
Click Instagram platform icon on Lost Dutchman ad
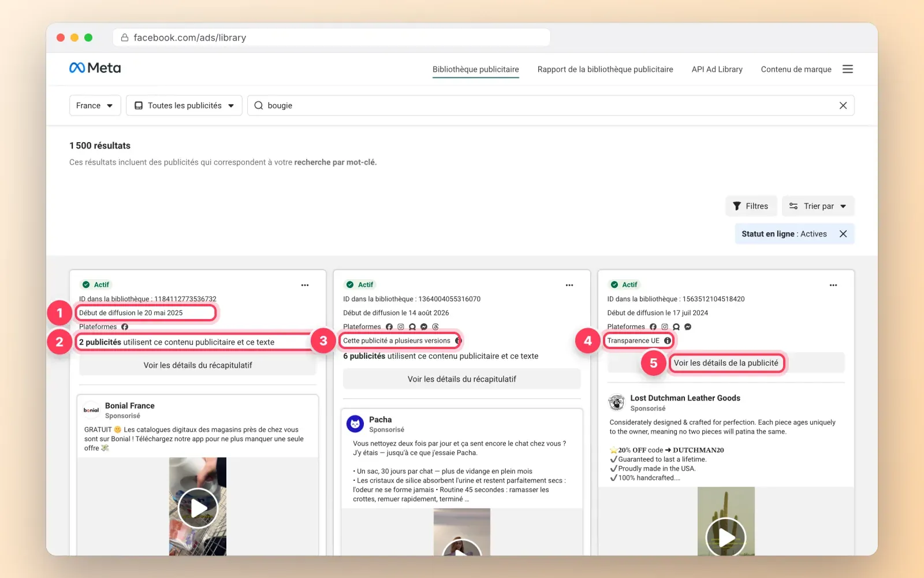point(665,327)
